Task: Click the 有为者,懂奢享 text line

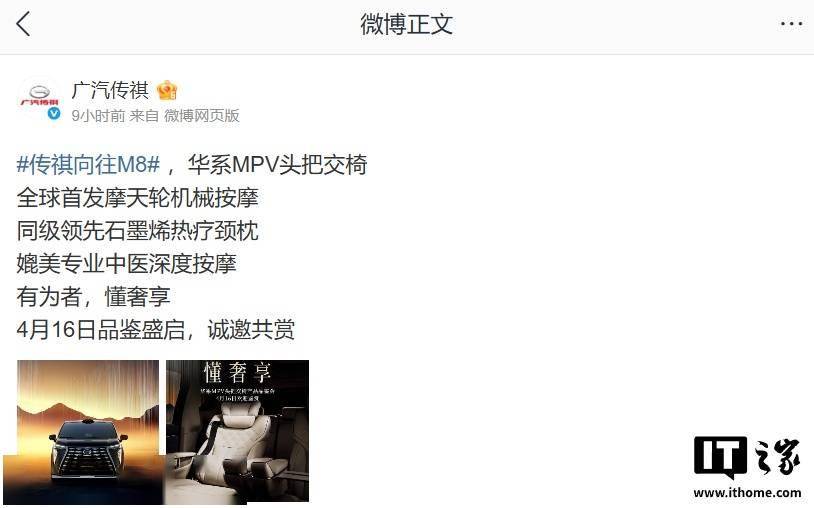Action: [x=93, y=297]
